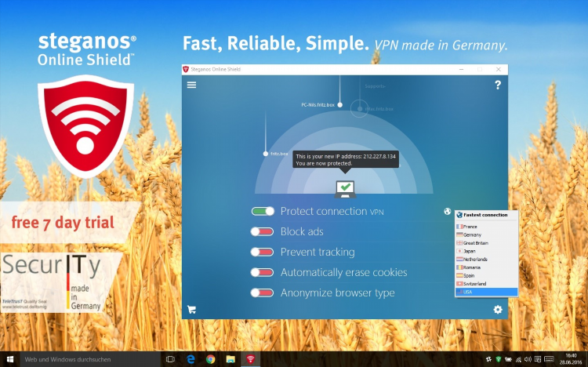The image size is (588, 367).
Task: Click the Anonymize browser type label
Action: (x=337, y=293)
